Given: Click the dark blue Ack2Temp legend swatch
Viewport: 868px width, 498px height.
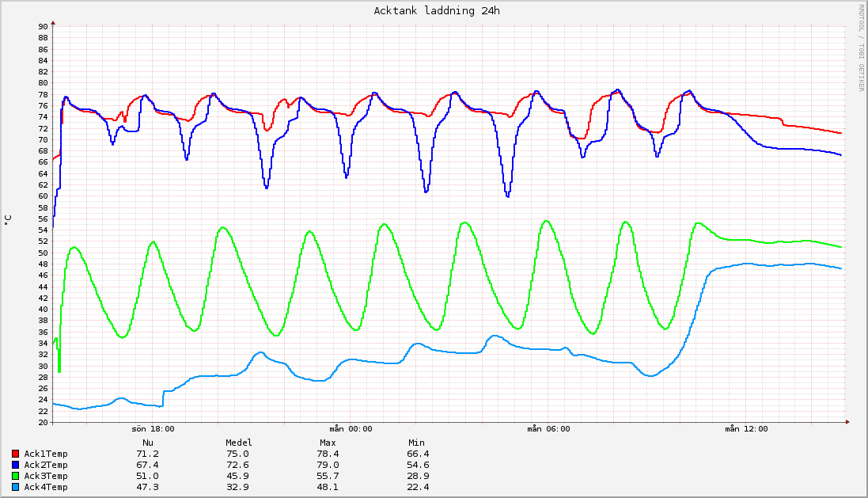Looking at the screenshot, I should point(15,465).
